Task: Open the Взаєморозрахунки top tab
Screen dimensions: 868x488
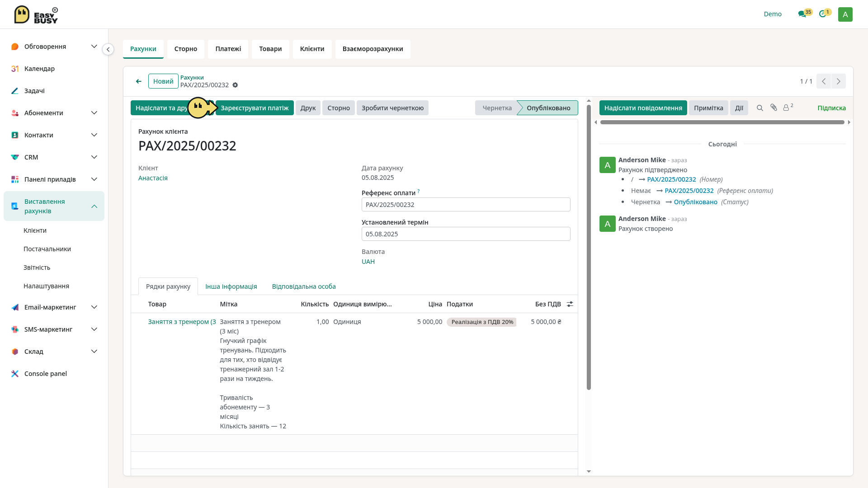Action: tap(373, 49)
